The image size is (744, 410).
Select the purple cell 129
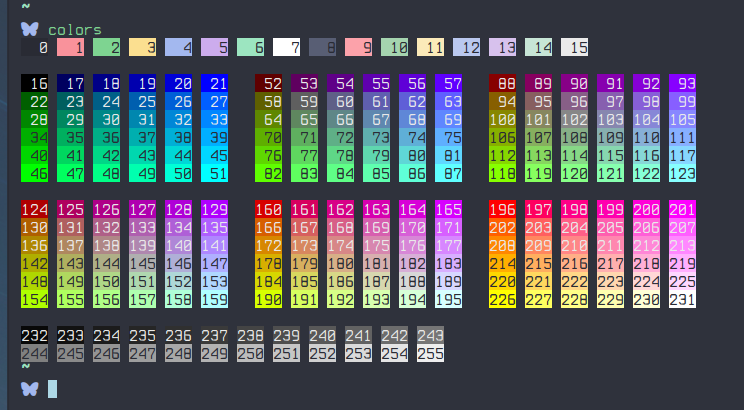tap(214, 209)
